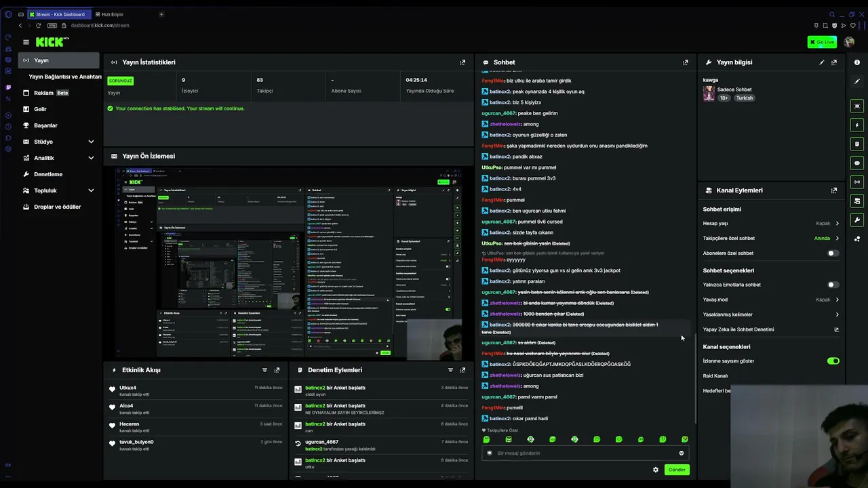Open Denetleme in the sidebar
868x488 pixels.
point(60,174)
